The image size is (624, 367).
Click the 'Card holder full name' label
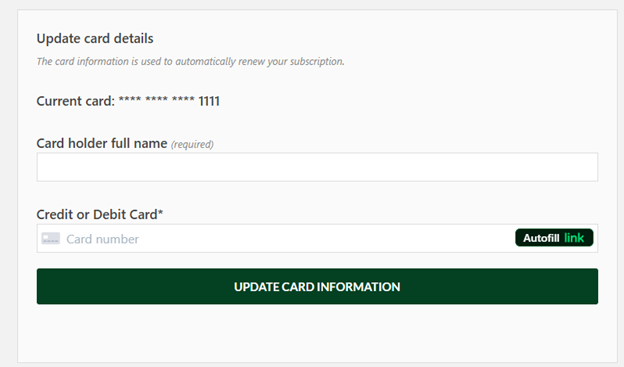coord(102,143)
